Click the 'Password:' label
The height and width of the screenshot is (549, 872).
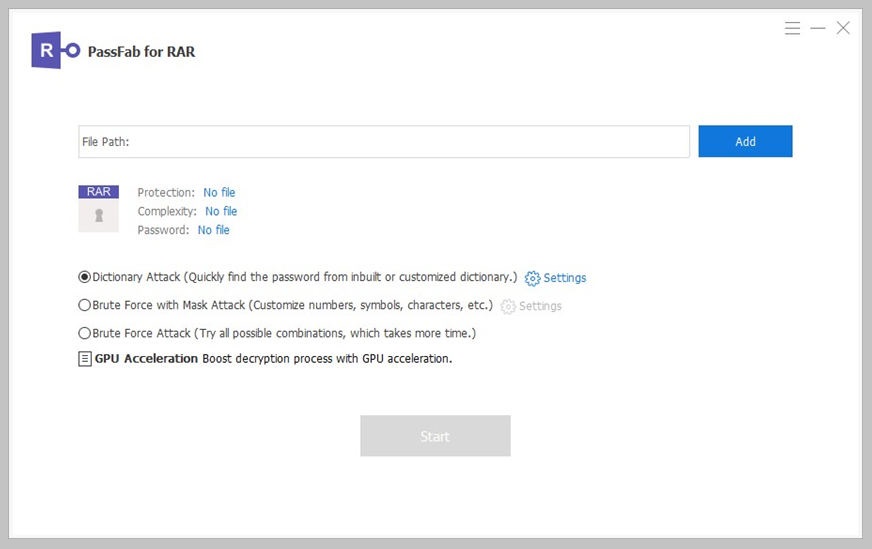pyautogui.click(x=163, y=230)
